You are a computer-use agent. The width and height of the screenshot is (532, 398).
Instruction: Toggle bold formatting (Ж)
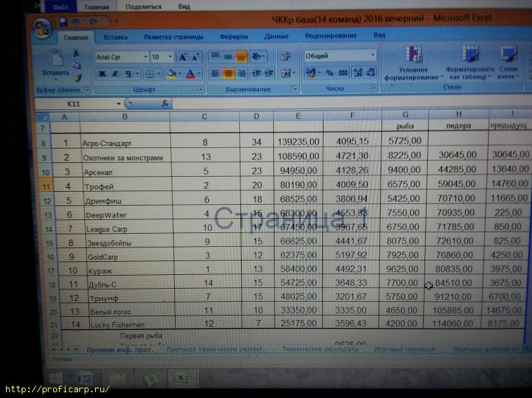pos(102,74)
